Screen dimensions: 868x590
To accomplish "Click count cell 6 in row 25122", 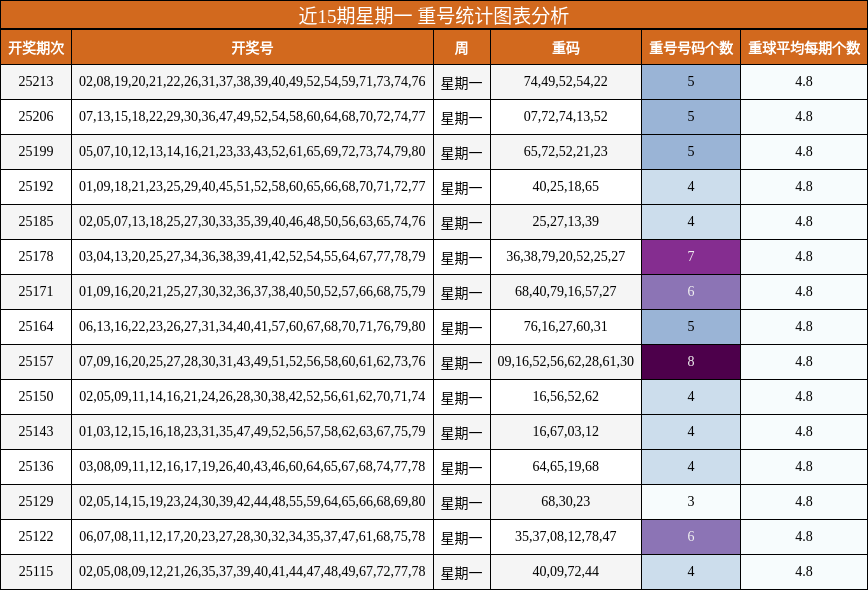I will [691, 536].
